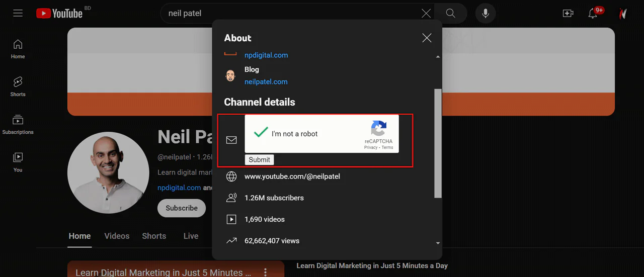Click the magnifier search button
The height and width of the screenshot is (277, 644).
(450, 14)
